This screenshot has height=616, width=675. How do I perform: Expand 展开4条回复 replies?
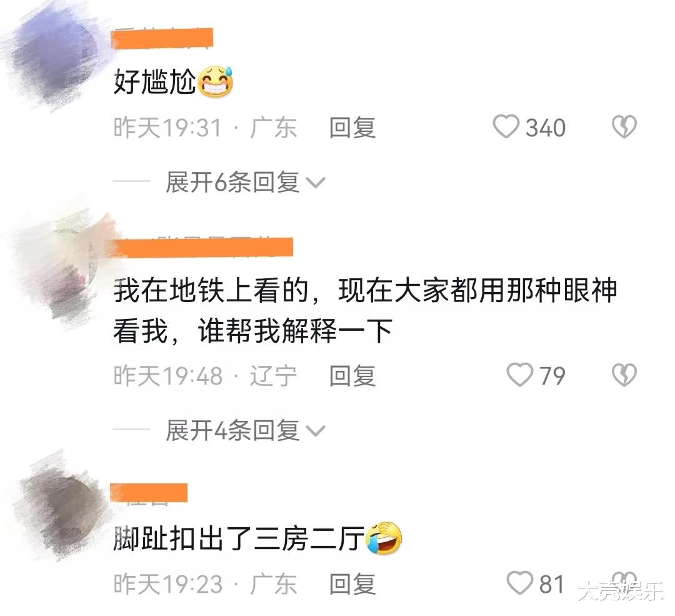[x=246, y=430]
